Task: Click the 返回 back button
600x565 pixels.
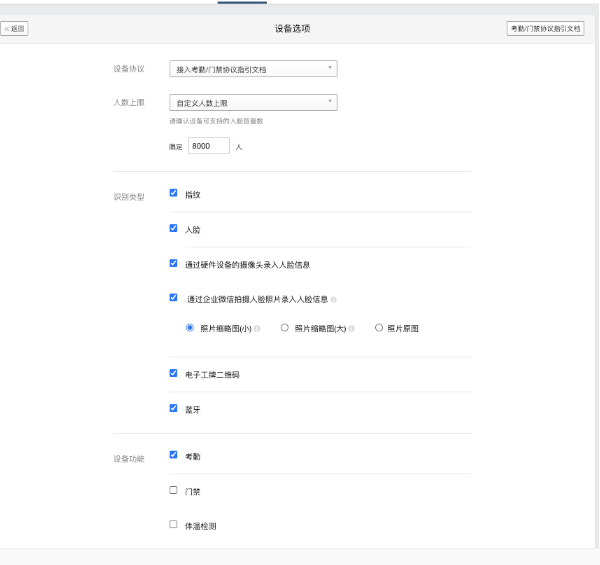Action: tap(15, 29)
